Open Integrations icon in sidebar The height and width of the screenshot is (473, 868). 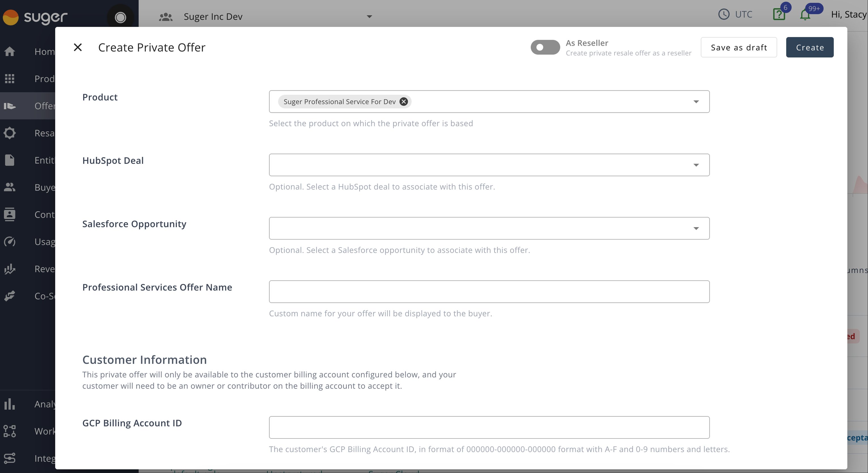click(9, 458)
